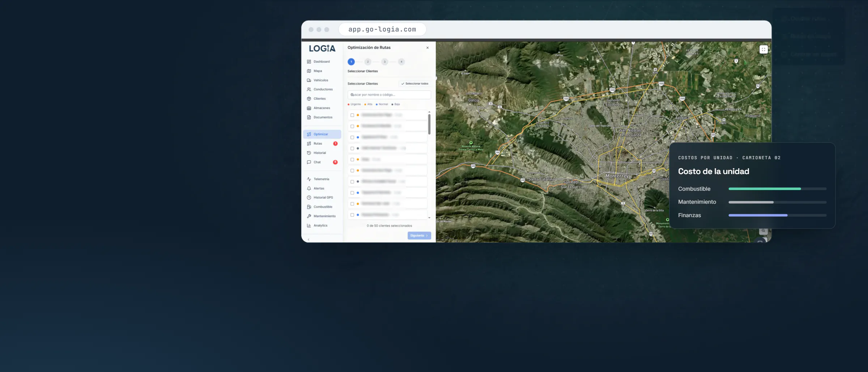Click the Mantenimiento cost bar
The width and height of the screenshot is (868, 372).
point(778,202)
